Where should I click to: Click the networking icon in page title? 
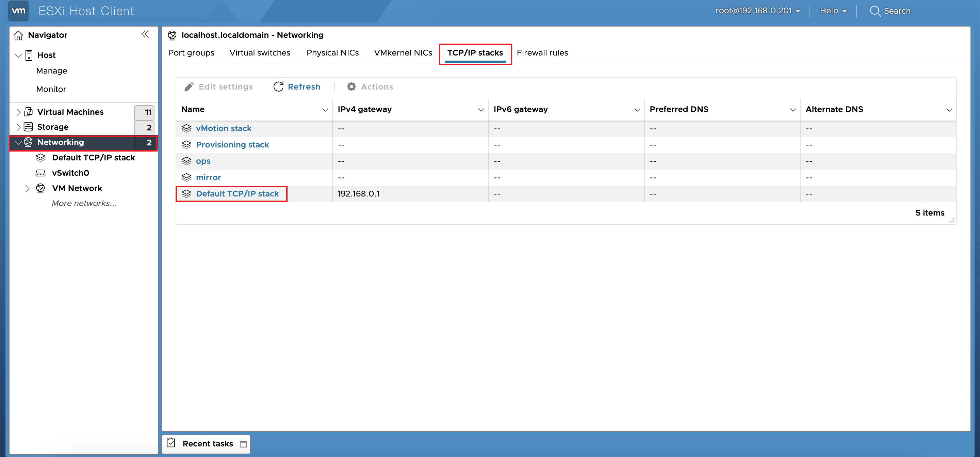[x=172, y=35]
